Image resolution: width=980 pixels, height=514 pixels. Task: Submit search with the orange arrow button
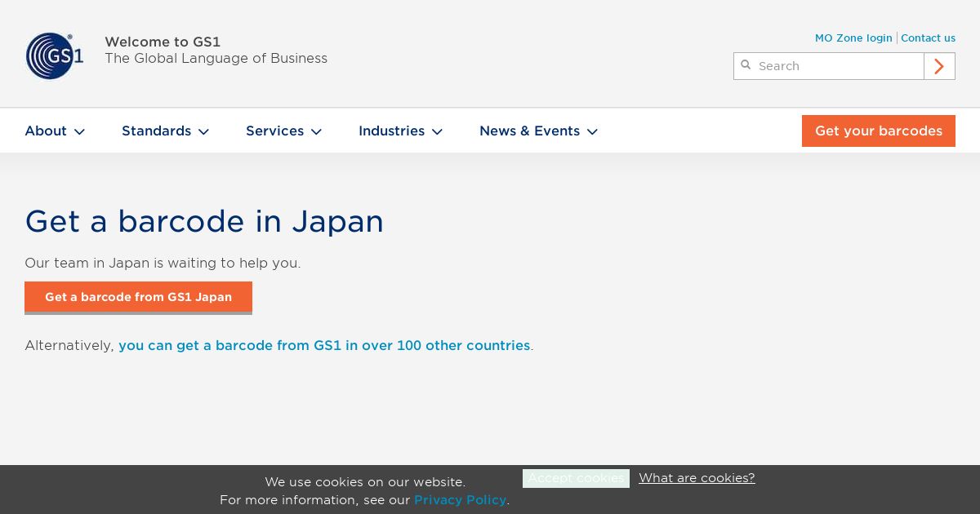[939, 66]
